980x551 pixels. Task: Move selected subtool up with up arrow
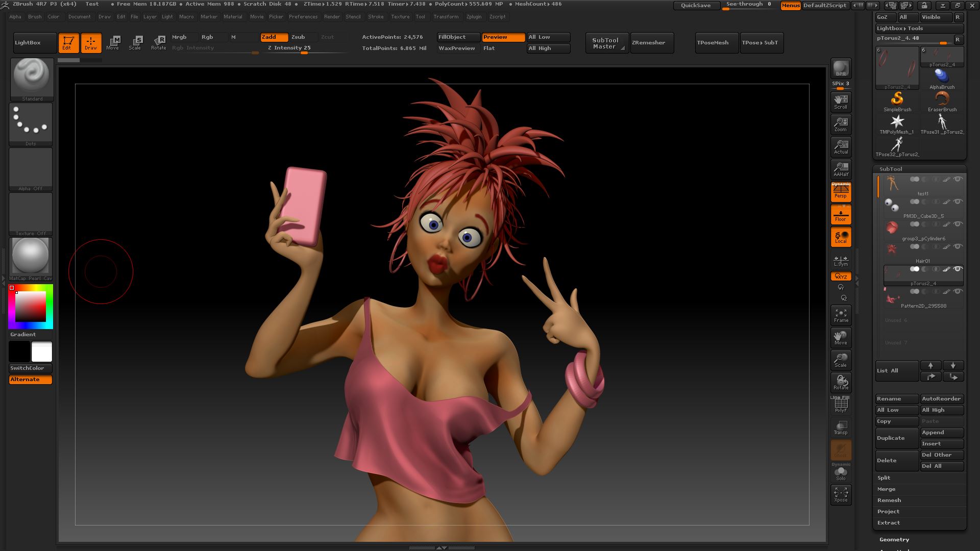[930, 365]
